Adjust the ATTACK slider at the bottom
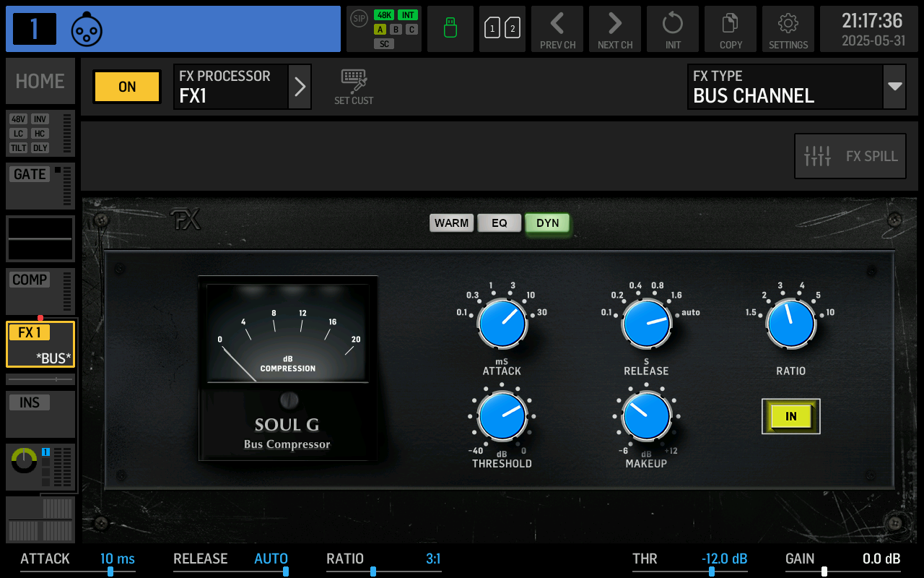 (110, 571)
